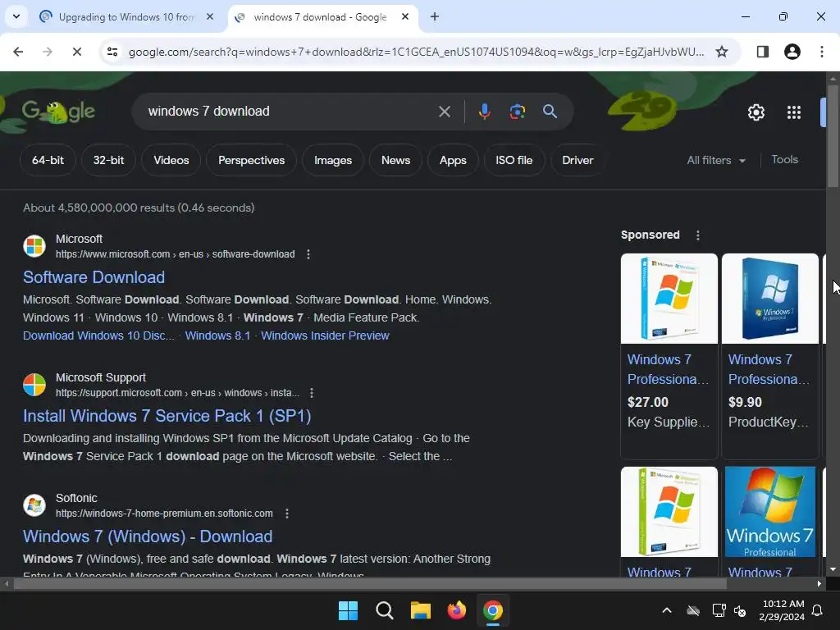This screenshot has width=840, height=630.
Task: Open the site information icon in the address bar
Action: coord(112,52)
